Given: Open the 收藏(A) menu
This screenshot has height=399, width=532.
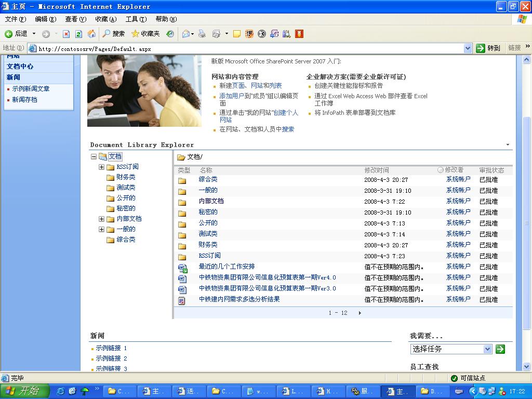Looking at the screenshot, I should [x=105, y=19].
